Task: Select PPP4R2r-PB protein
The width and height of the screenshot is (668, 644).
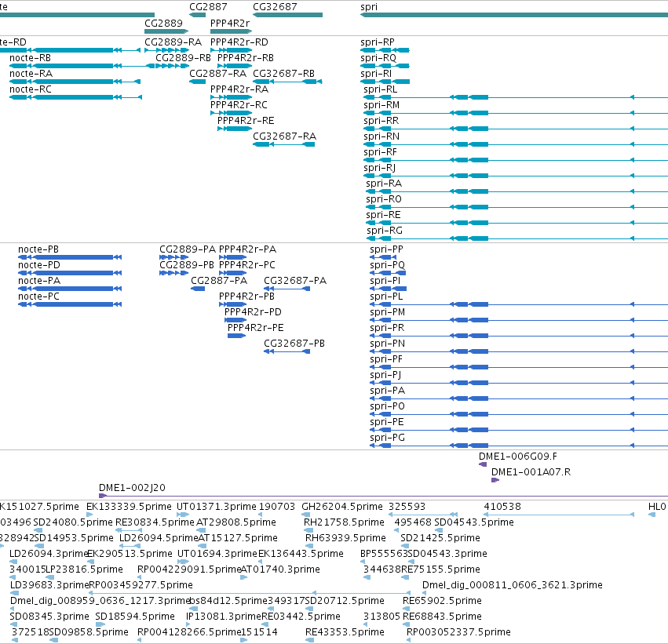Action: (232, 305)
